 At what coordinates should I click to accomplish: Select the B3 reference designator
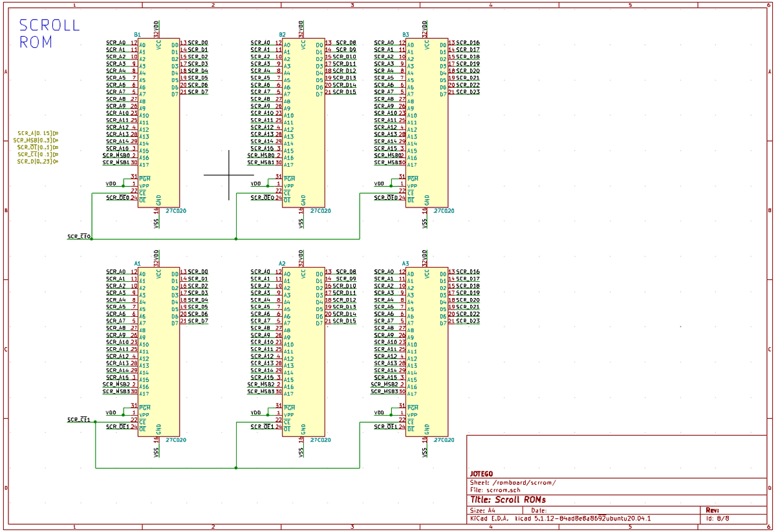coord(405,34)
